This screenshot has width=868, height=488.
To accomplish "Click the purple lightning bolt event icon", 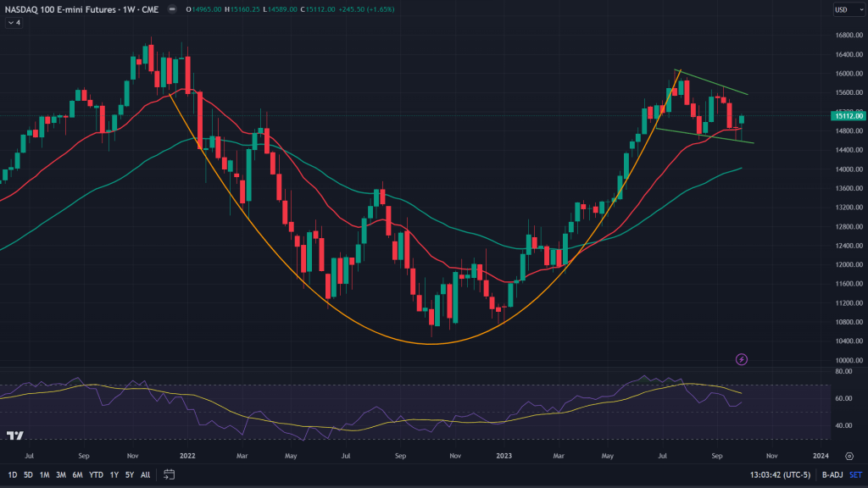I will click(742, 359).
